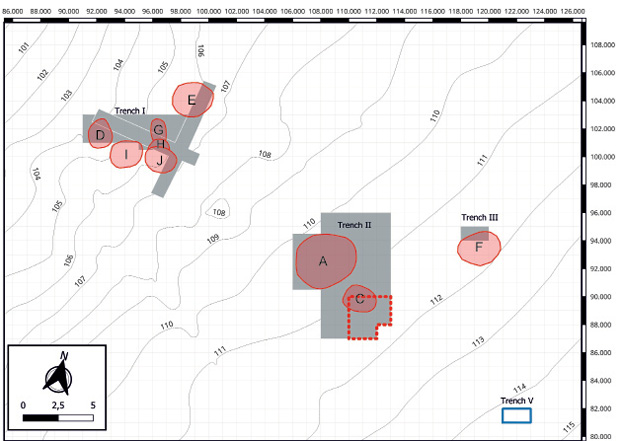The height and width of the screenshot is (441, 624).
Task: Click the feature labeled F
Action: pos(479,248)
